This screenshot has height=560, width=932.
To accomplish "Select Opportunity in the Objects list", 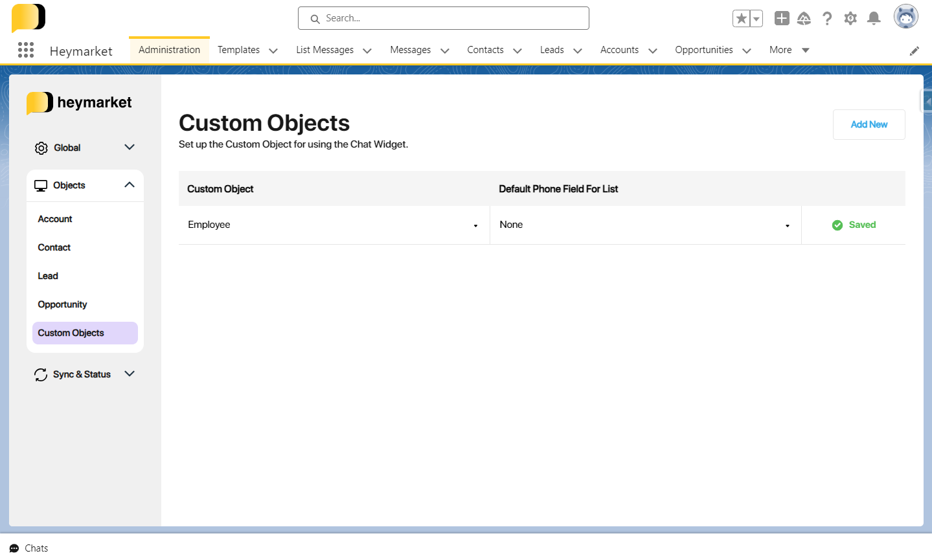I will [x=62, y=304].
